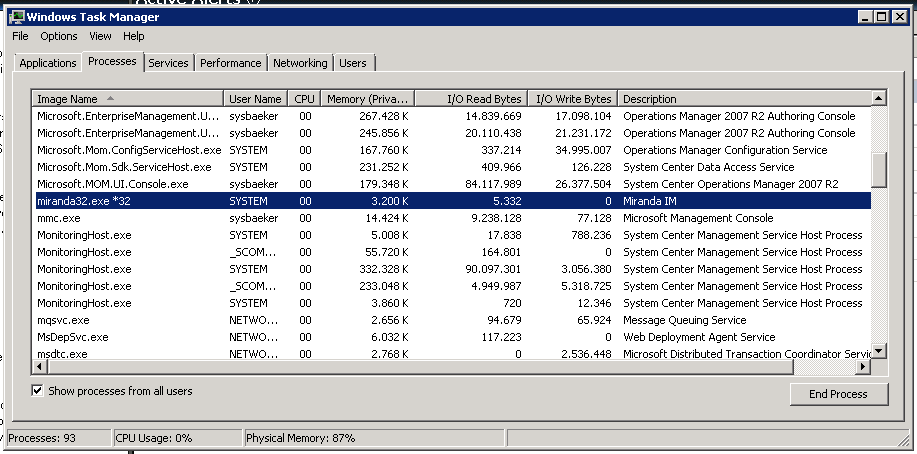Click the Physical Memory: 87% status entry
The width and height of the screenshot is (917, 454).
(374, 438)
